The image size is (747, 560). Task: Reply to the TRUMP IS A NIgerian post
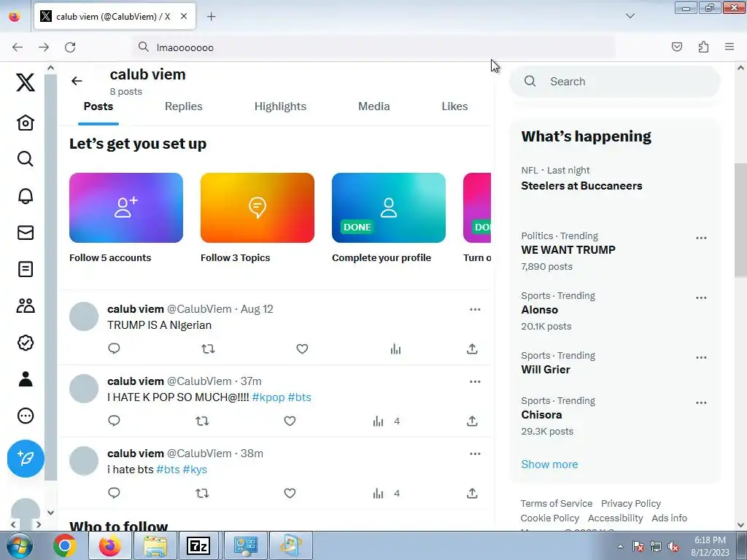tap(114, 349)
